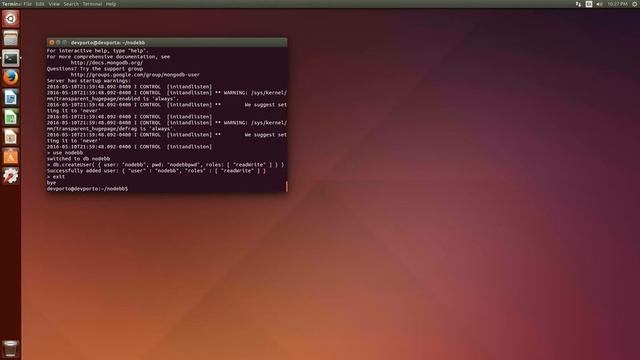Viewport: 640px width, 360px height.
Task: Click the http://docs.mongodb.org/ URL in terminal
Action: [x=107, y=63]
